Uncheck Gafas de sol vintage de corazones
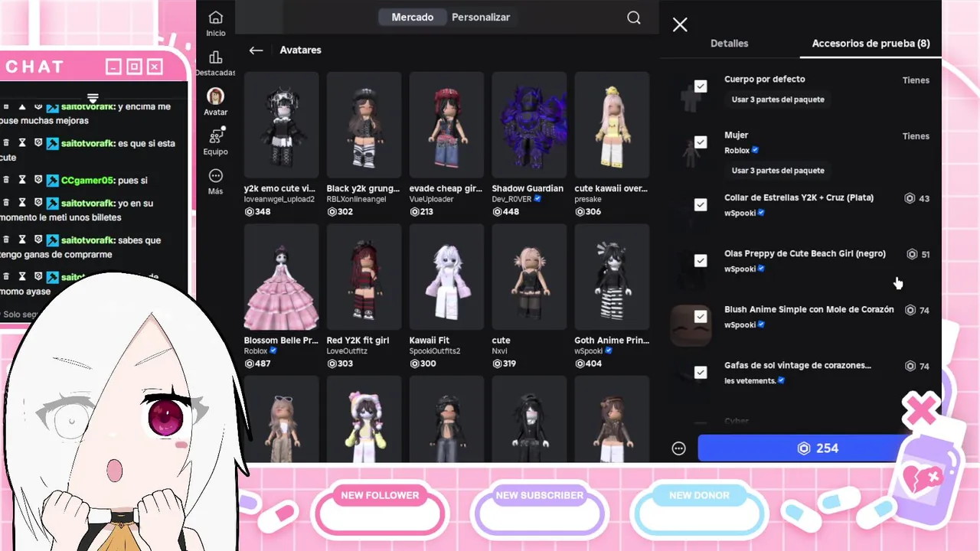 click(x=701, y=372)
